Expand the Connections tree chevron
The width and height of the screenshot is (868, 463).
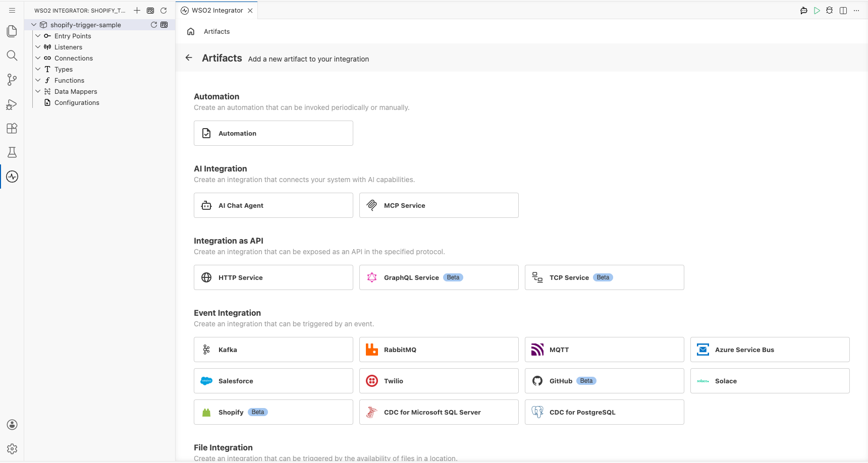point(38,58)
